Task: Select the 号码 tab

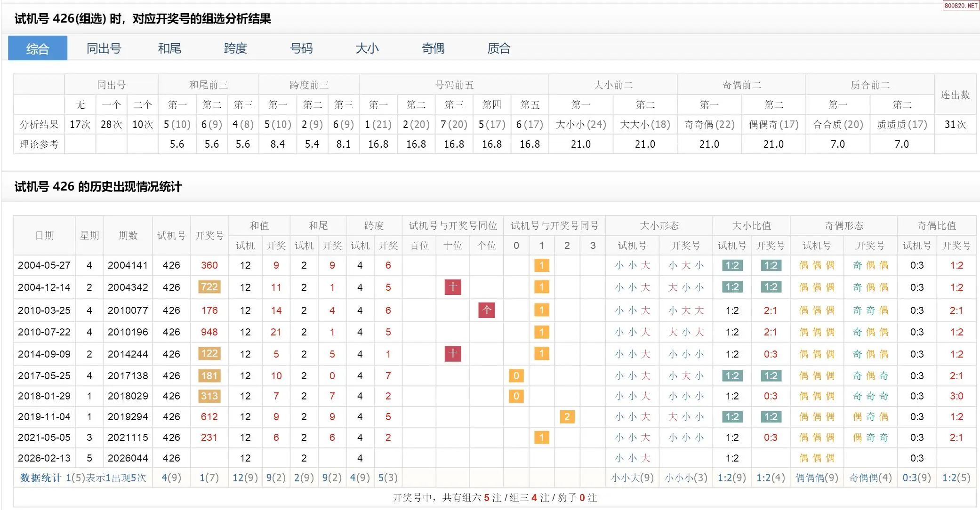Action: 301,48
